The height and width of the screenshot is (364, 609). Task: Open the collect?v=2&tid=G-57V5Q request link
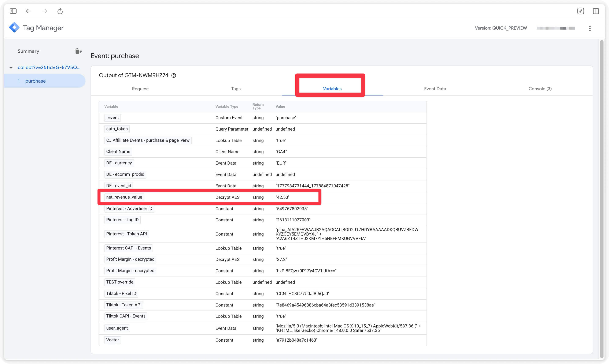click(49, 67)
